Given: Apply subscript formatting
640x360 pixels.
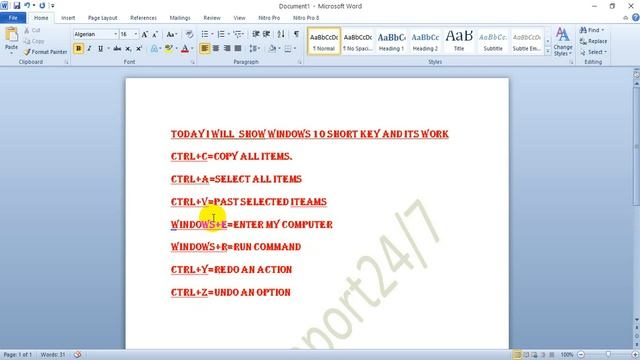Looking at the screenshot, I should 128,49.
